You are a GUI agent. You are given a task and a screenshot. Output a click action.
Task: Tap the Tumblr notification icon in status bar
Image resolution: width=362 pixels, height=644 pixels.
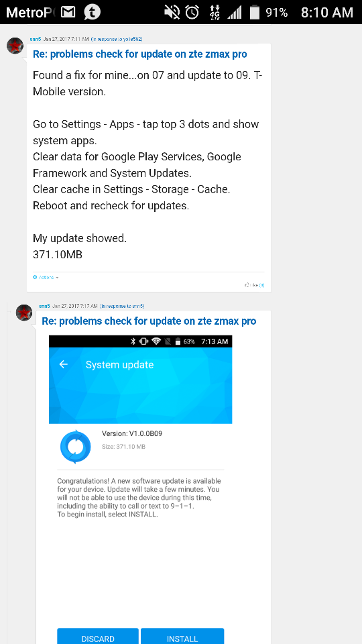pyautogui.click(x=92, y=12)
